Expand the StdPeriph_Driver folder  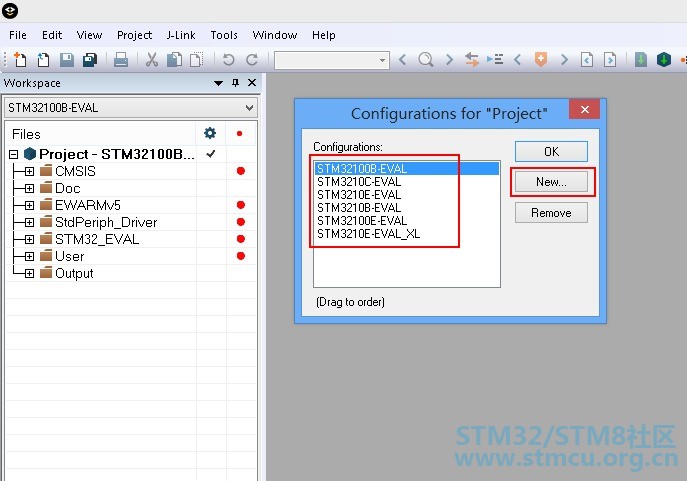(29, 222)
